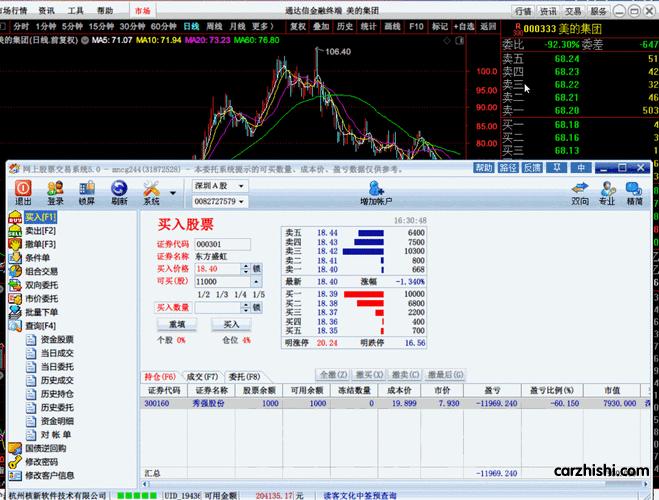Image resolution: width=659 pixels, height=500 pixels.
Task: Click the 买入价格 stepper arrows
Action: click(x=246, y=269)
